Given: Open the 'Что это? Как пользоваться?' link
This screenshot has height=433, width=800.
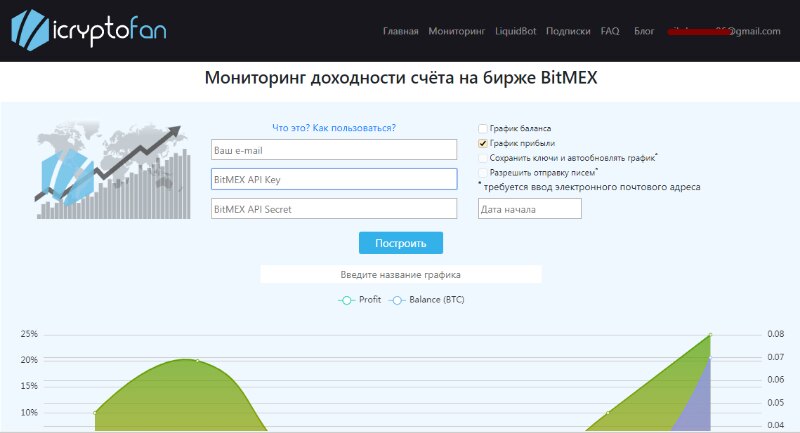Looking at the screenshot, I should point(334,128).
